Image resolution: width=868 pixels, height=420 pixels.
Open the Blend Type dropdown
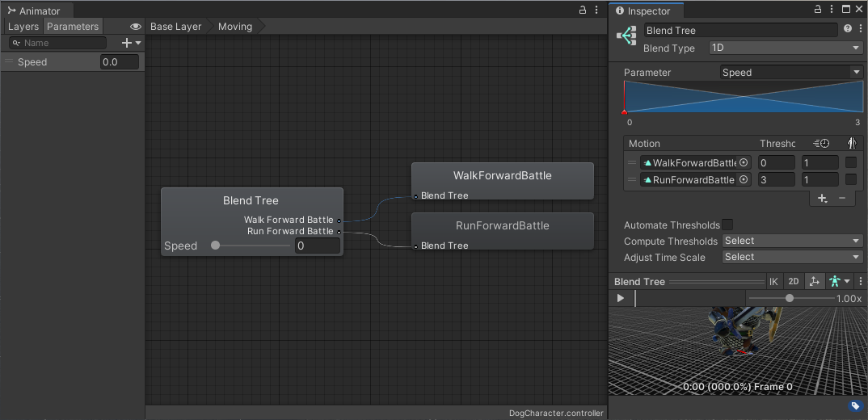[785, 48]
